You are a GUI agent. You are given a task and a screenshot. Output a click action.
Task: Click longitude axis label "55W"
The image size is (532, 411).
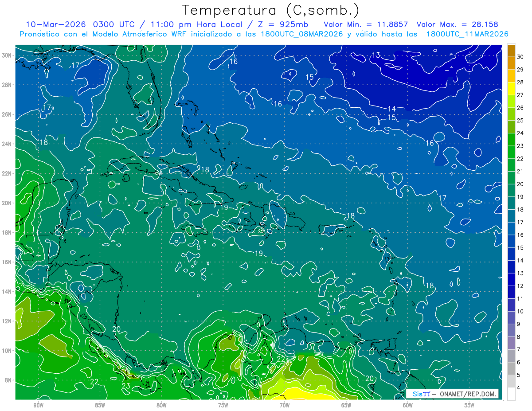[469, 405]
